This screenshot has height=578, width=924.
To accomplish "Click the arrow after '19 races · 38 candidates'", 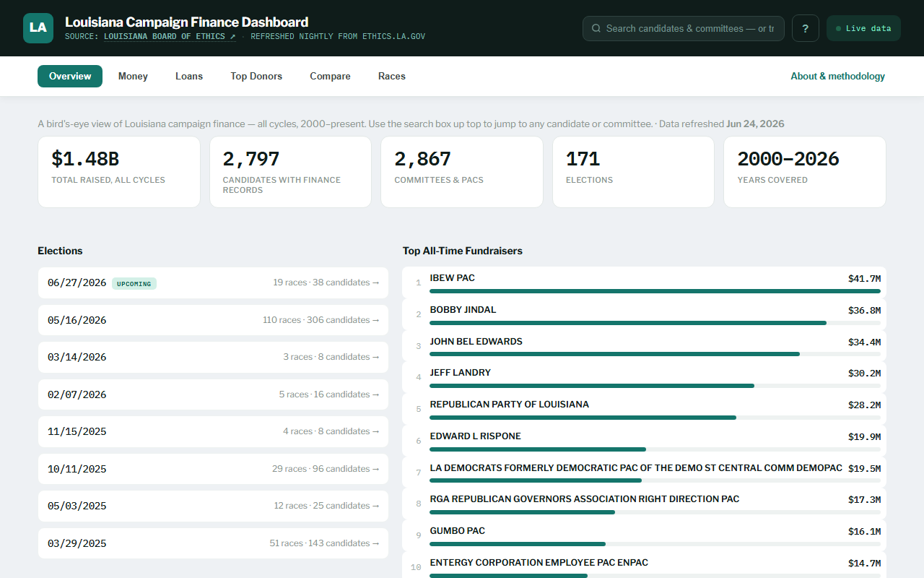I will tap(375, 282).
